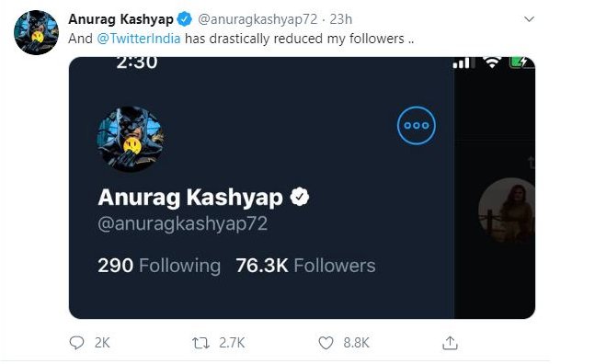This screenshot has height=364, width=595.
Task: Open the 23h timestamp link
Action: click(x=341, y=19)
